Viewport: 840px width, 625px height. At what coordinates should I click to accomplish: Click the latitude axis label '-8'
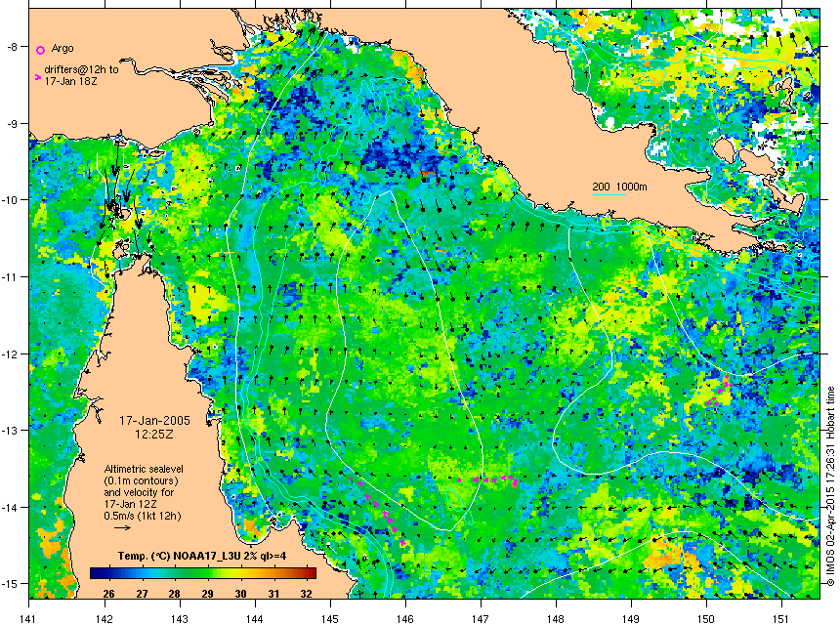click(x=12, y=47)
